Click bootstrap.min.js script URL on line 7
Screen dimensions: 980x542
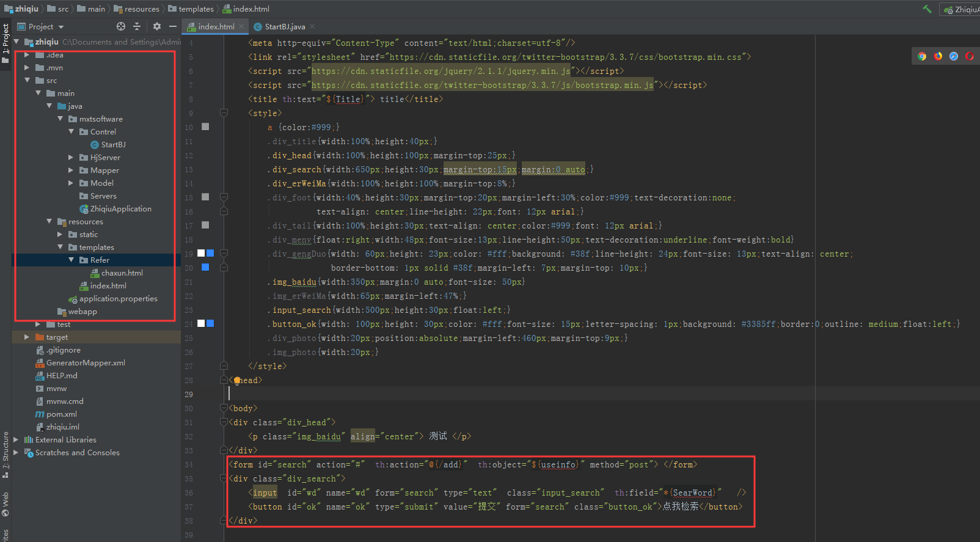(x=483, y=85)
